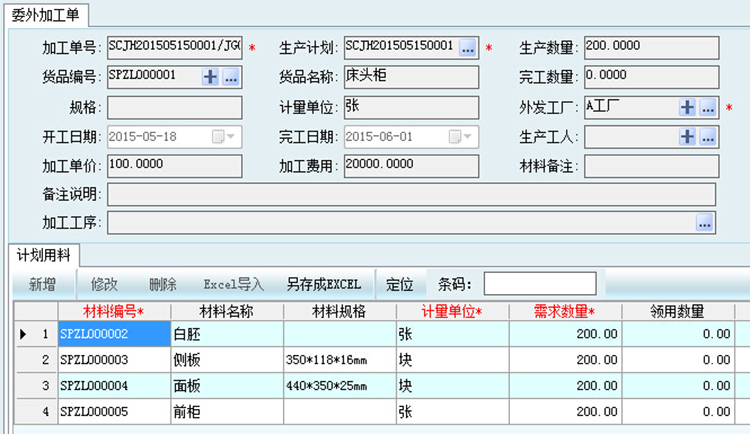Open the 生产工人 ellipsis lookup button
Viewport: 750px width, 434px height.
point(708,137)
